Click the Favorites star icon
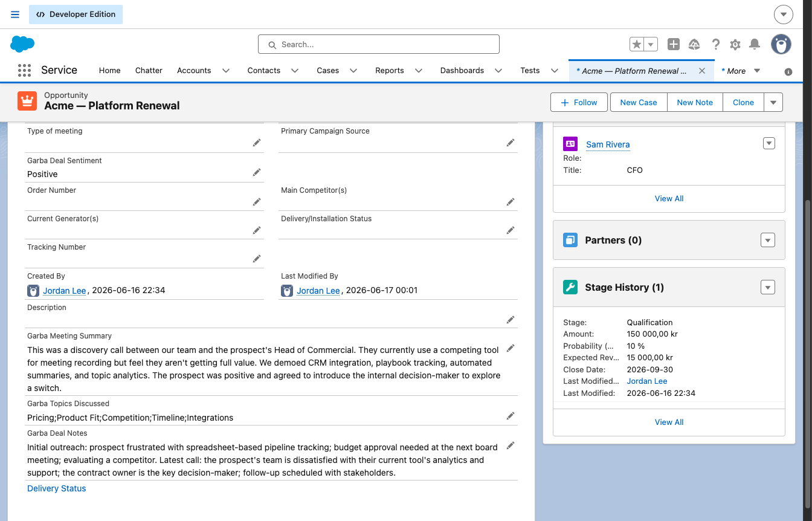This screenshot has width=812, height=521. (x=637, y=44)
